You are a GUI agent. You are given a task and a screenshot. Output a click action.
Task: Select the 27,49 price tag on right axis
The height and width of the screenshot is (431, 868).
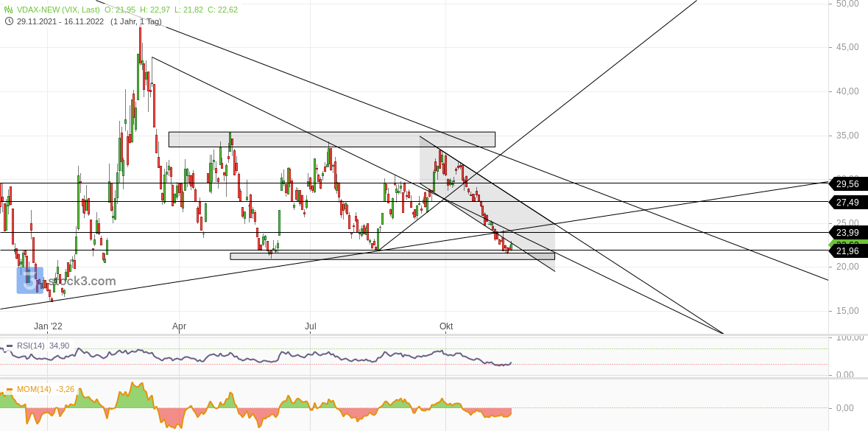coord(848,203)
